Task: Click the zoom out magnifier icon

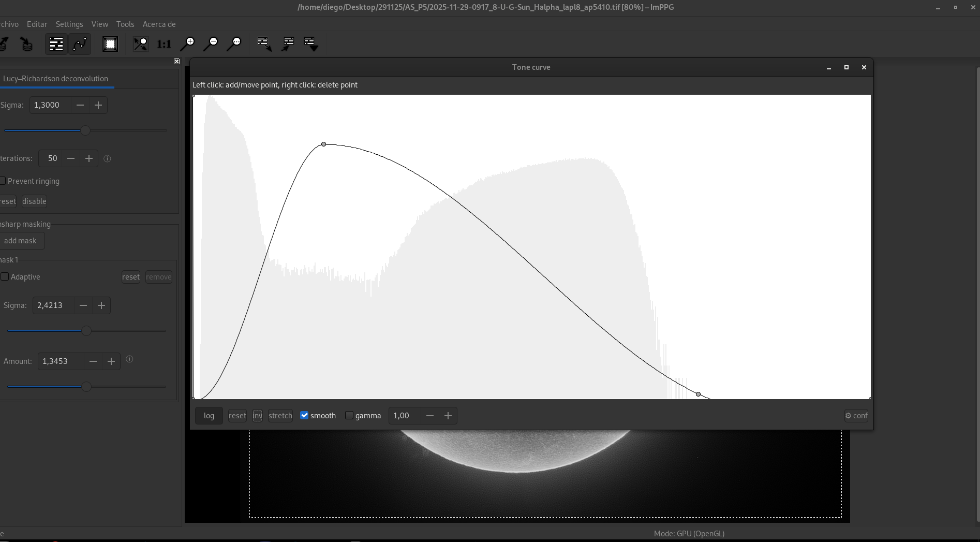Action: (x=211, y=44)
